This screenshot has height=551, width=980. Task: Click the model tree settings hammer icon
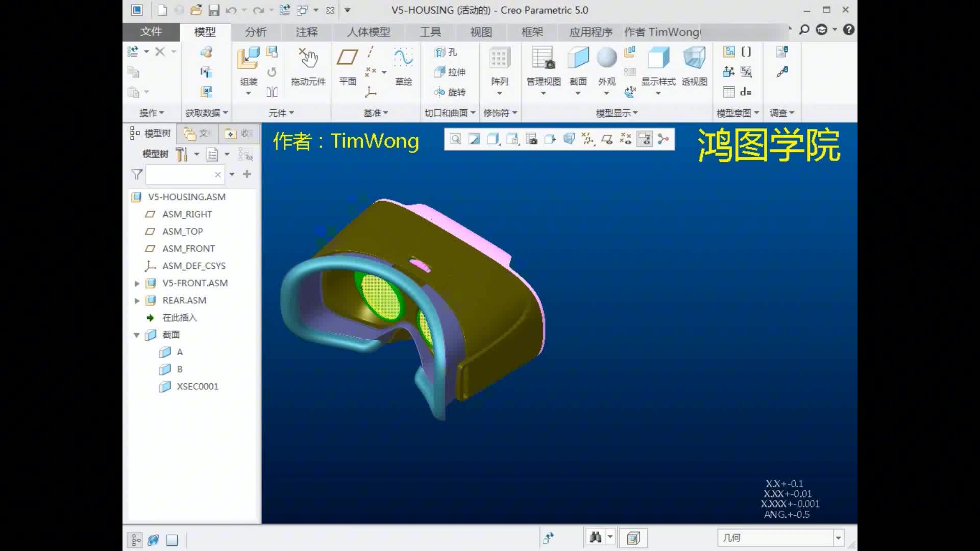point(182,154)
